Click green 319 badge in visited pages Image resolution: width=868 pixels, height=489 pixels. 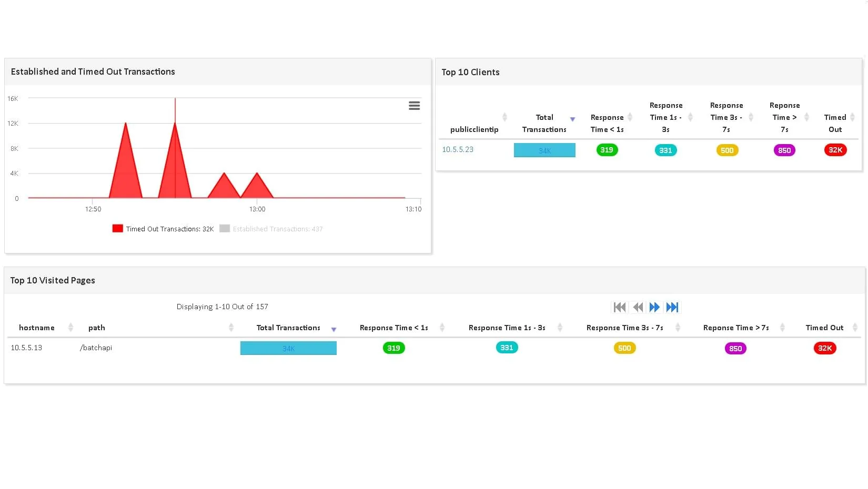(393, 348)
